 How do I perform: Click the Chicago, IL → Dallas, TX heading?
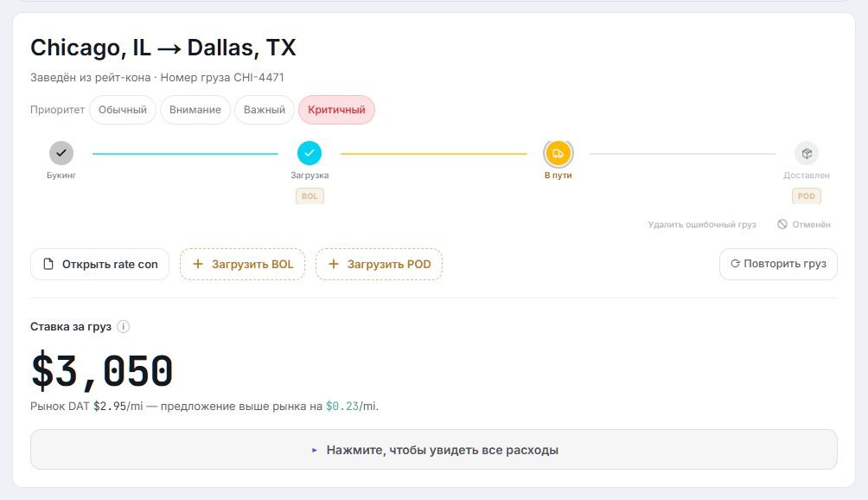163,48
